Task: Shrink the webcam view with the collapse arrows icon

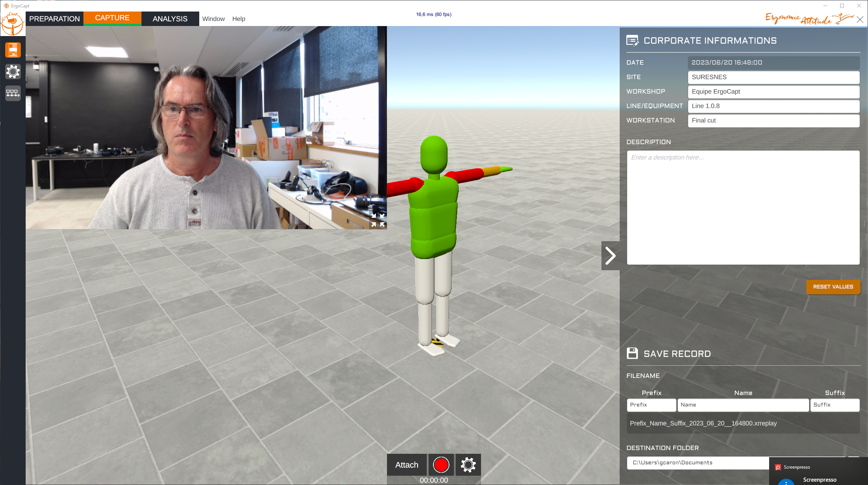Action: [378, 220]
